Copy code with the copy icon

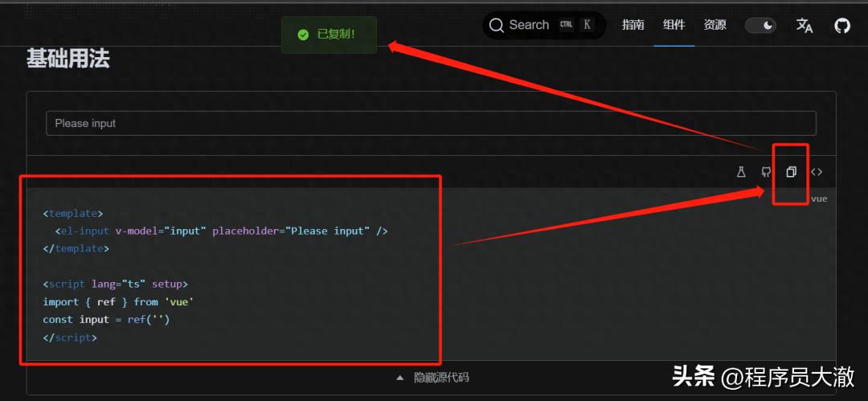[x=791, y=172]
